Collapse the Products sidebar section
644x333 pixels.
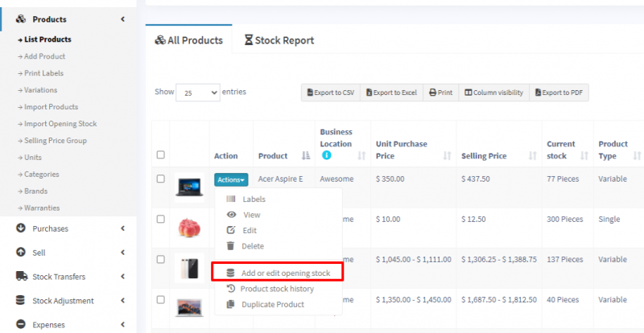(122, 19)
